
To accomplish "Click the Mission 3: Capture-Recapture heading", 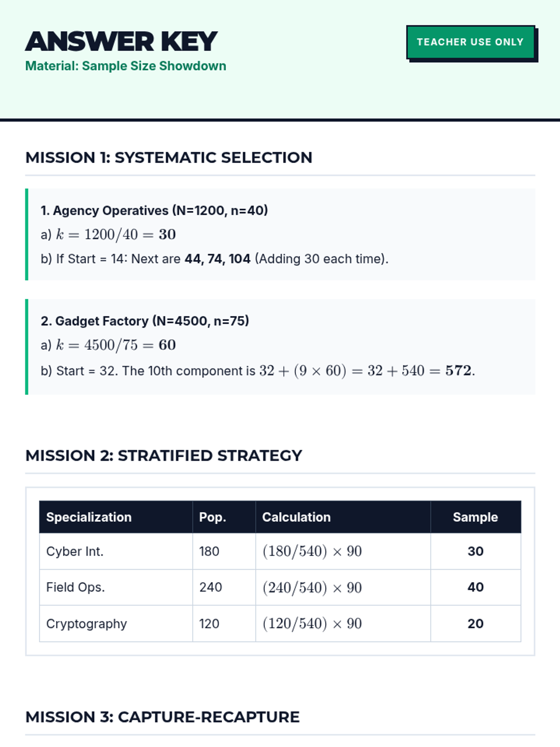I will click(x=162, y=717).
